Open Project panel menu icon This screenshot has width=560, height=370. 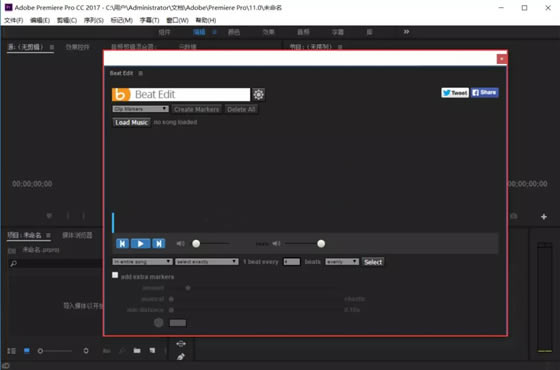(48, 235)
